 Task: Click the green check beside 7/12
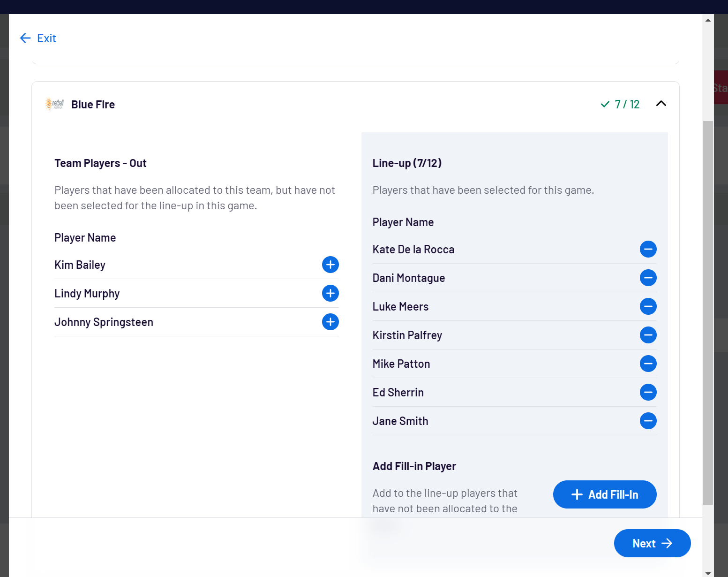point(605,104)
